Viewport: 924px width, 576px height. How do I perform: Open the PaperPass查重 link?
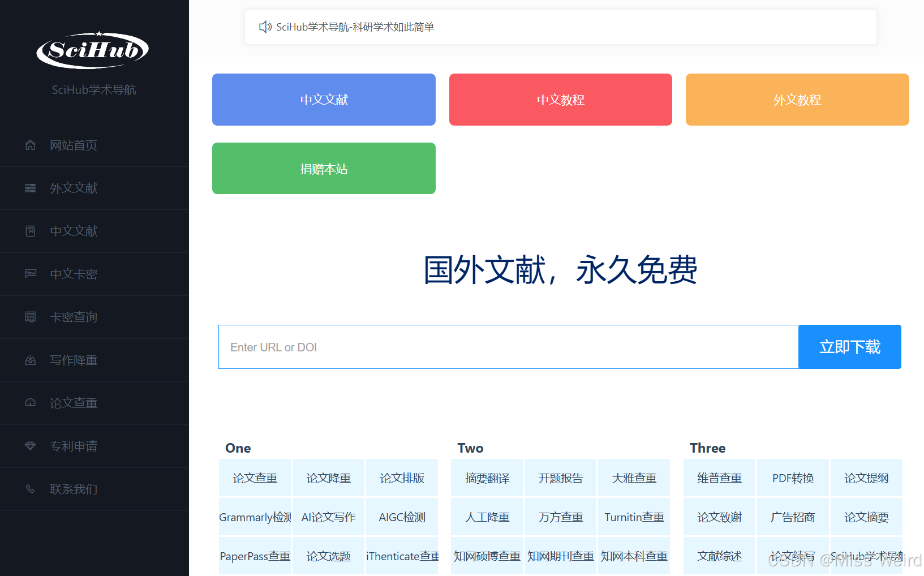255,556
